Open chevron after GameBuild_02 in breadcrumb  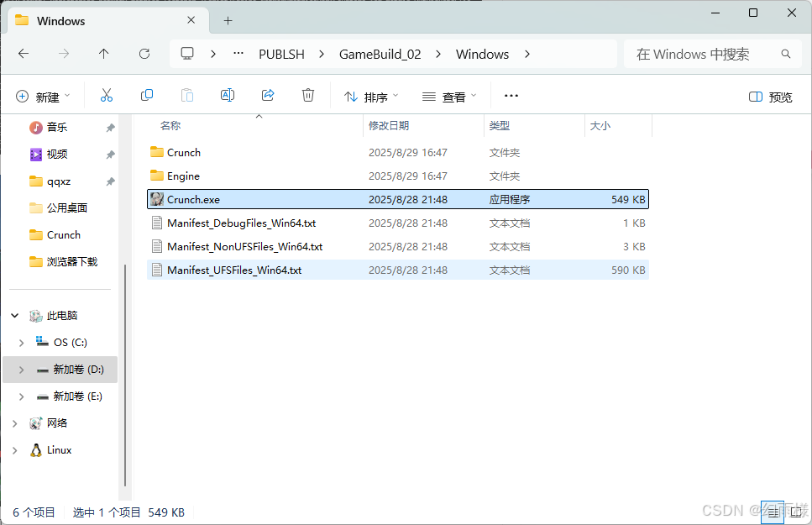tap(438, 54)
